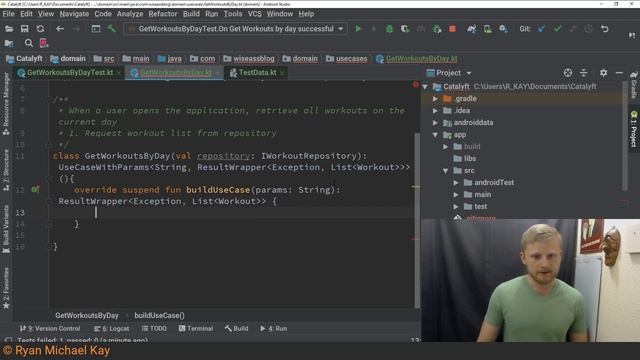This screenshot has height=360, width=640.
Task: Click the red error indicator above editor scrollbar
Action: pos(416,84)
